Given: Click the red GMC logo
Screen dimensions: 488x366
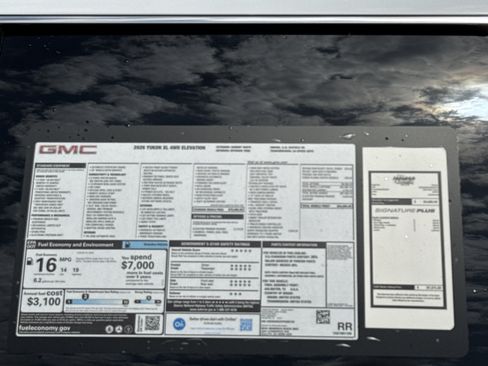Looking at the screenshot, I should (x=68, y=150).
